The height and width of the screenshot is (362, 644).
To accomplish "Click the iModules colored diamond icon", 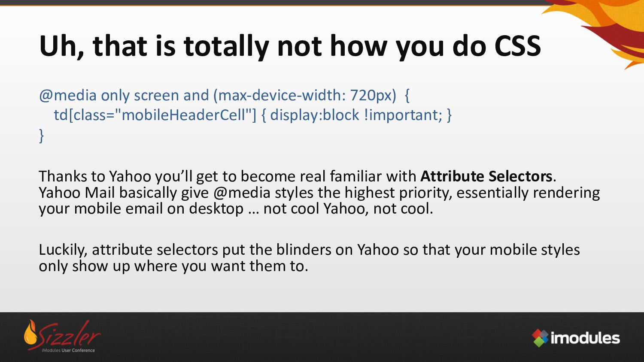I will tap(541, 338).
